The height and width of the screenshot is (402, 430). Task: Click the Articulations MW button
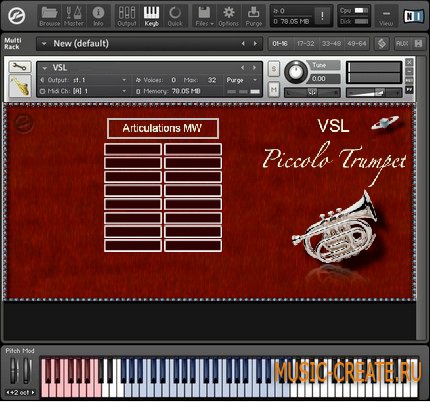click(163, 128)
